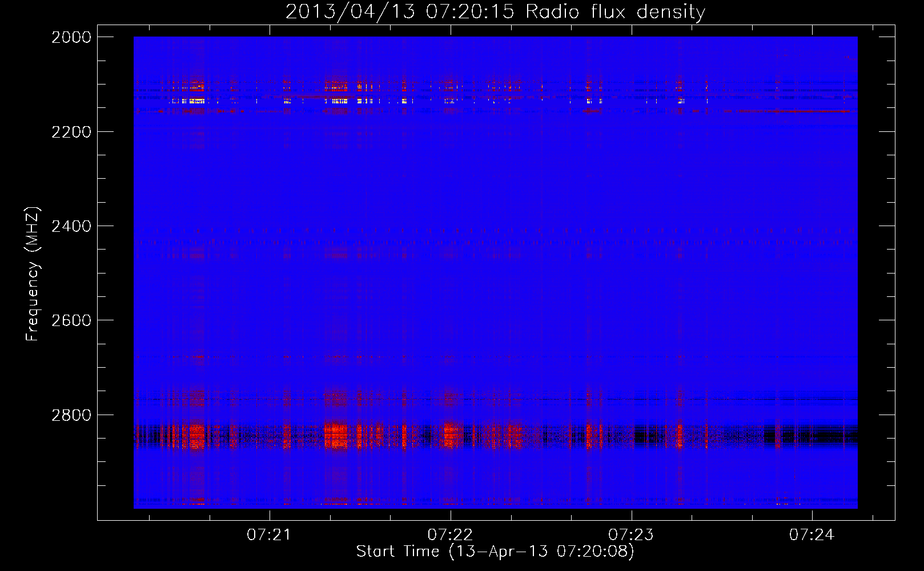Click the "Start Time (13-Apr-13 07:20:08)" label
924x571 pixels.
[495, 552]
